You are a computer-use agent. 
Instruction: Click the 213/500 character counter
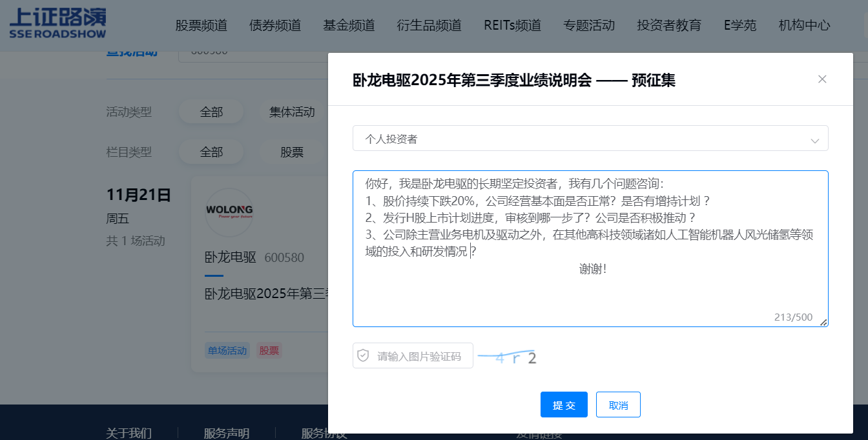[793, 317]
